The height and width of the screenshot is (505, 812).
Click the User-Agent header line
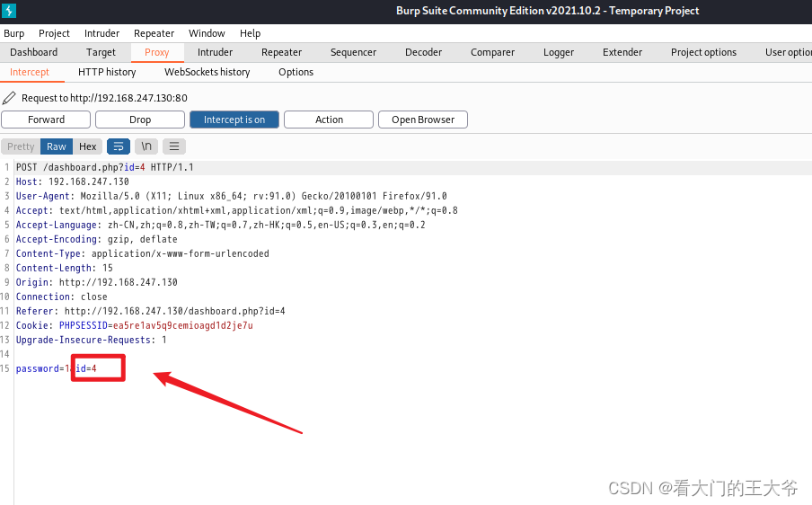point(232,196)
